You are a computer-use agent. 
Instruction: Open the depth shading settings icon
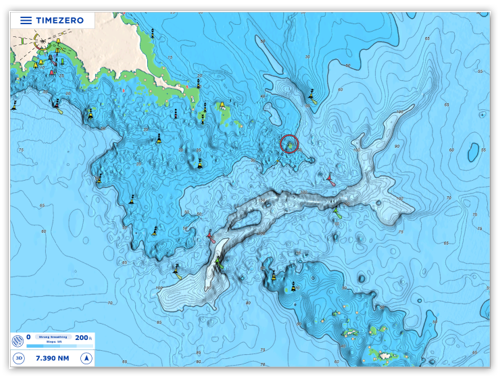pyautogui.click(x=18, y=340)
